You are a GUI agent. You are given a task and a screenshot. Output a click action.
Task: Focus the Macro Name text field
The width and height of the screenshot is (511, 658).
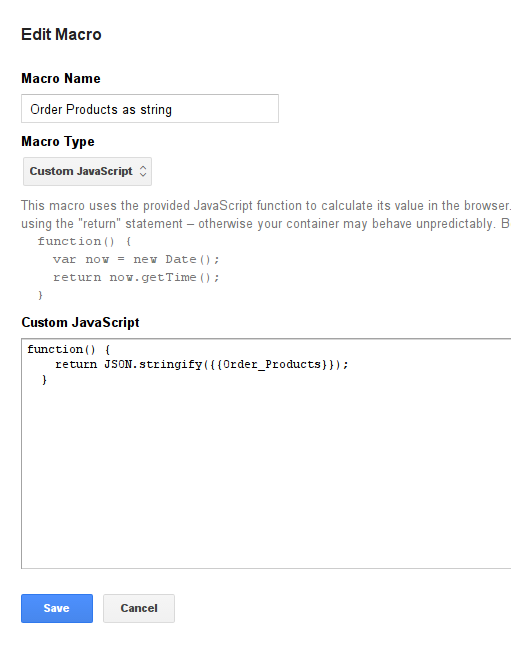(x=150, y=109)
